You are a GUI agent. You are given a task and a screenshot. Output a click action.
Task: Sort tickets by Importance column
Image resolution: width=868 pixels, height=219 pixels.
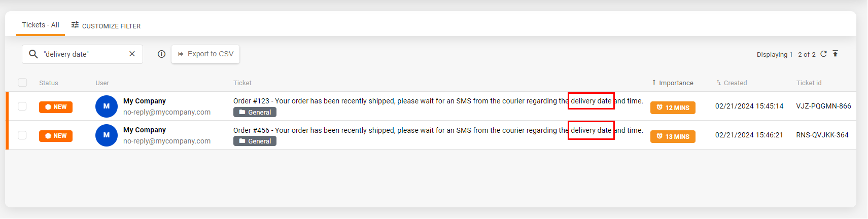[x=675, y=83]
